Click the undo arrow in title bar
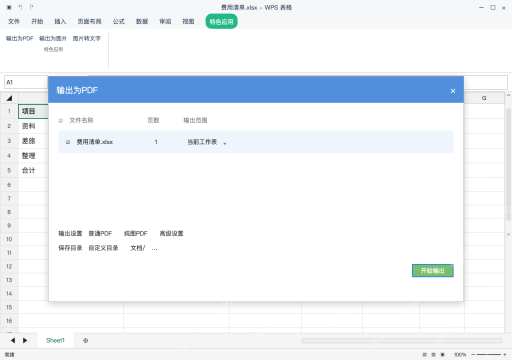This screenshot has width=512, height=360. (x=20, y=7)
